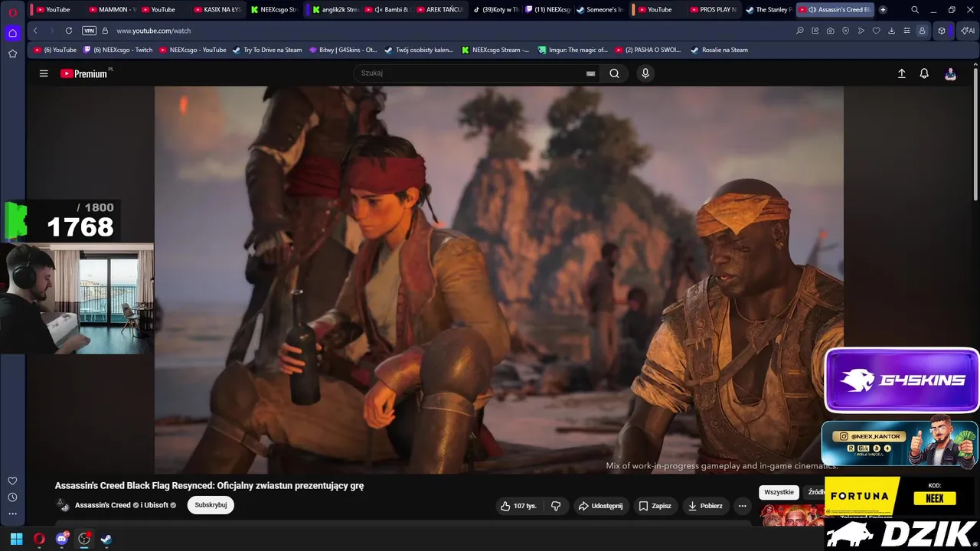Open YouTube account avatar menu
The height and width of the screenshot is (551, 980).
[x=950, y=73]
